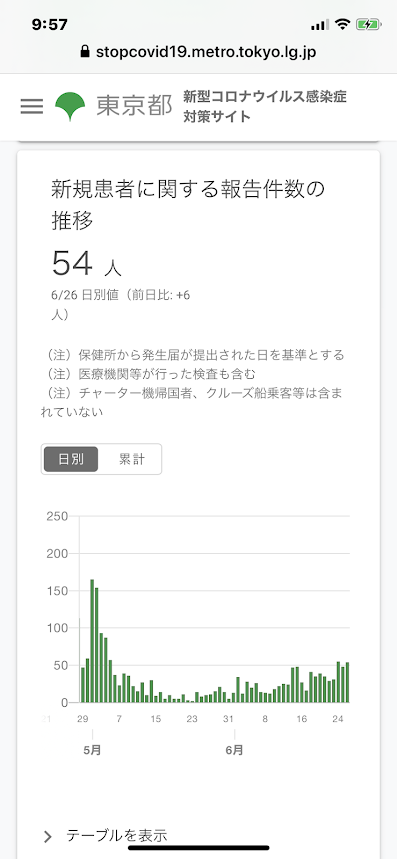
Task: Tap the 9:57 clock in status bar
Action: click(x=49, y=25)
